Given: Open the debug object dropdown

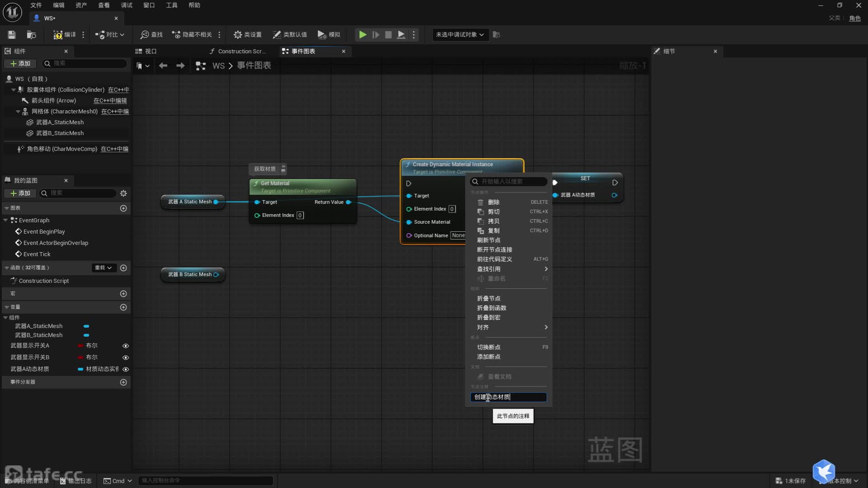Looking at the screenshot, I should [x=460, y=35].
